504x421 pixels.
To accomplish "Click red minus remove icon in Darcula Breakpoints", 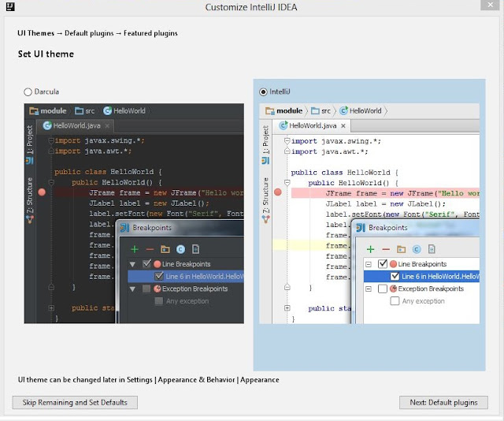I will (x=150, y=249).
